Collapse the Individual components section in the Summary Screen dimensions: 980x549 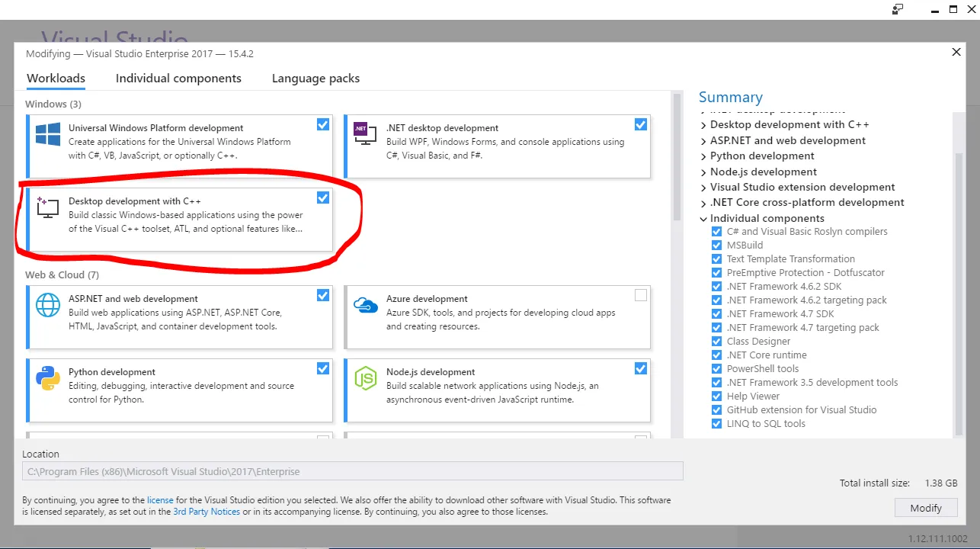tap(703, 219)
